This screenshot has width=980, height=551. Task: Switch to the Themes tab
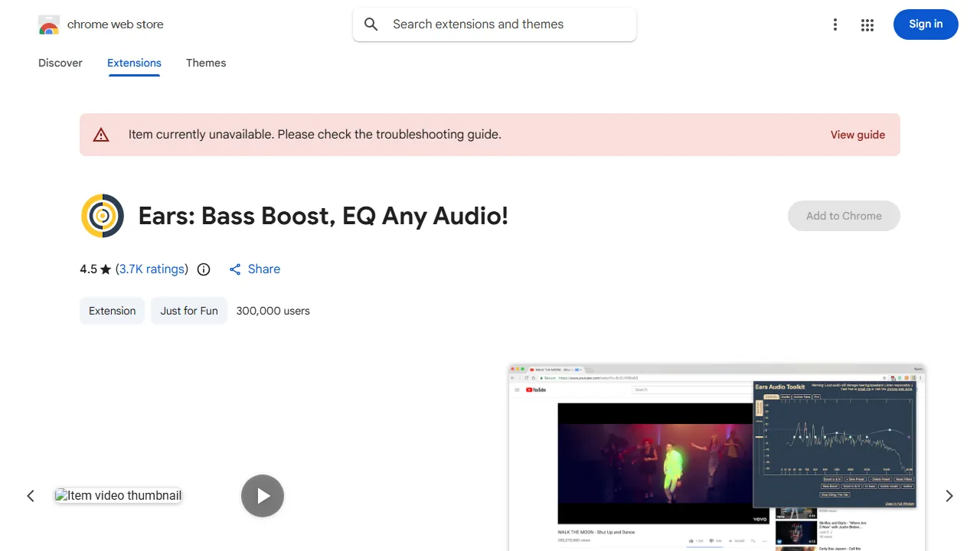(x=206, y=63)
